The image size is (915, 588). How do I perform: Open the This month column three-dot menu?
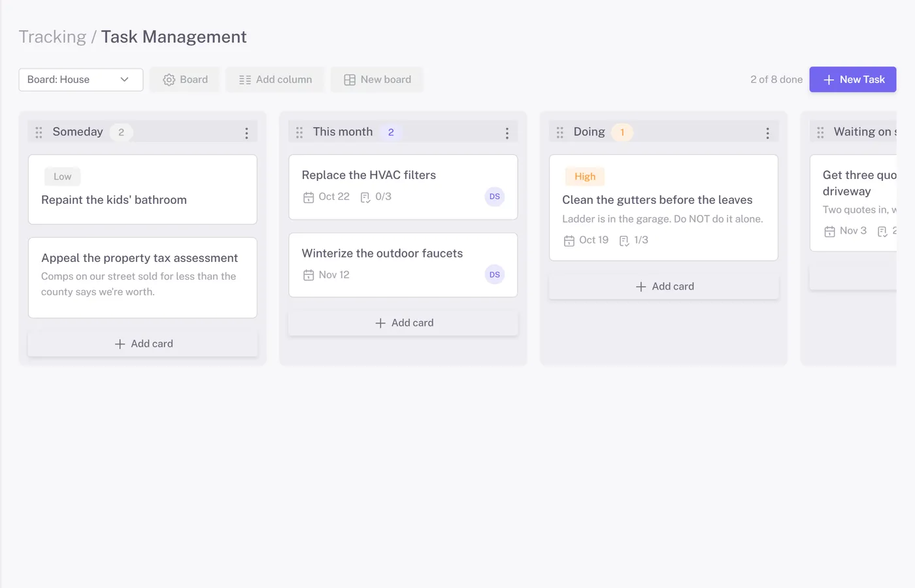click(x=507, y=133)
